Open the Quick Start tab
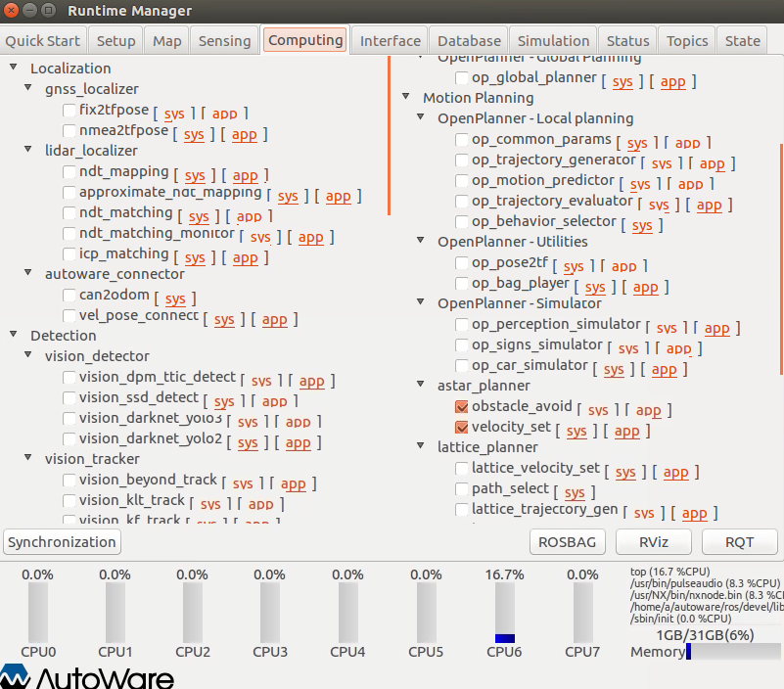 [43, 41]
